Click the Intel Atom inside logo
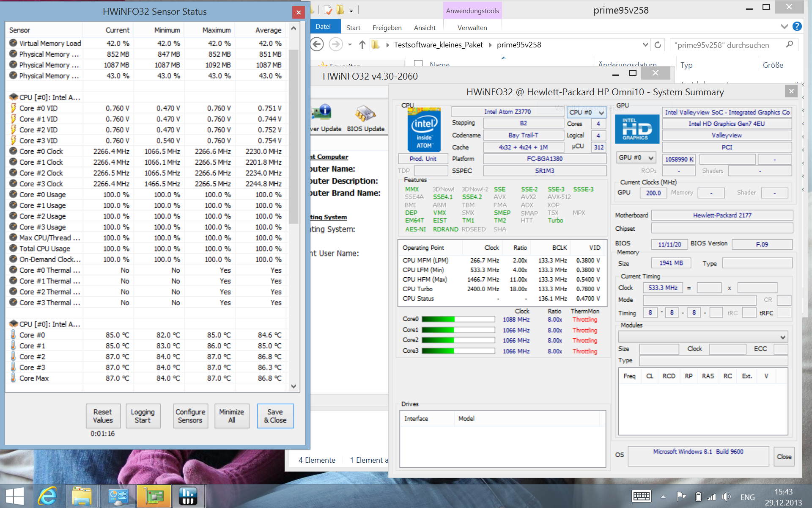812x508 pixels. [424, 130]
